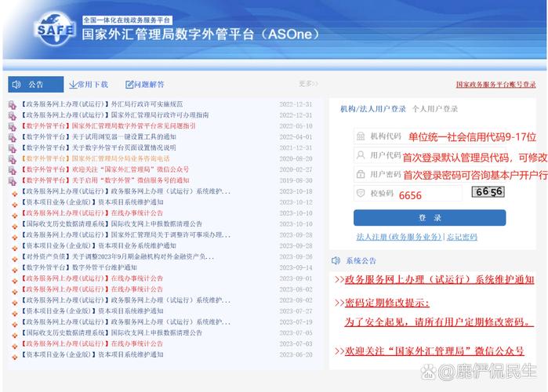The width and height of the screenshot is (548, 392).
Task: Switch to the 常用下载 tab
Action: click(x=89, y=85)
